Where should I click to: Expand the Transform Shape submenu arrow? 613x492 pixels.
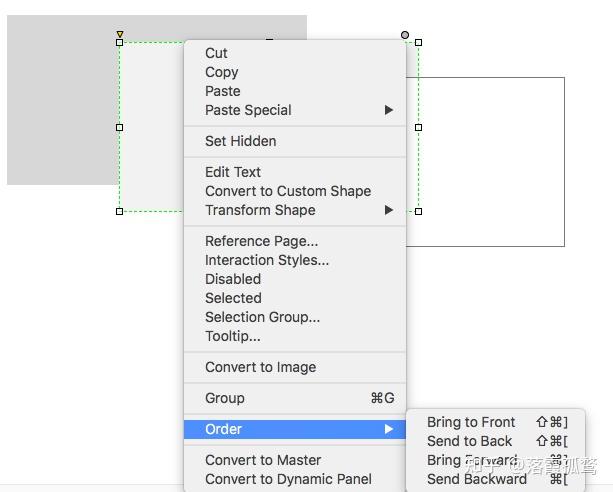[389, 210]
